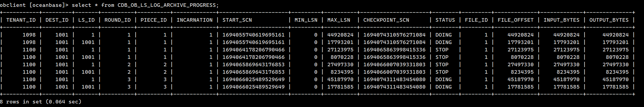The image size is (644, 107).
Task: Click OUTPUT_BYTES value 8234395
Action: tap(617, 72)
